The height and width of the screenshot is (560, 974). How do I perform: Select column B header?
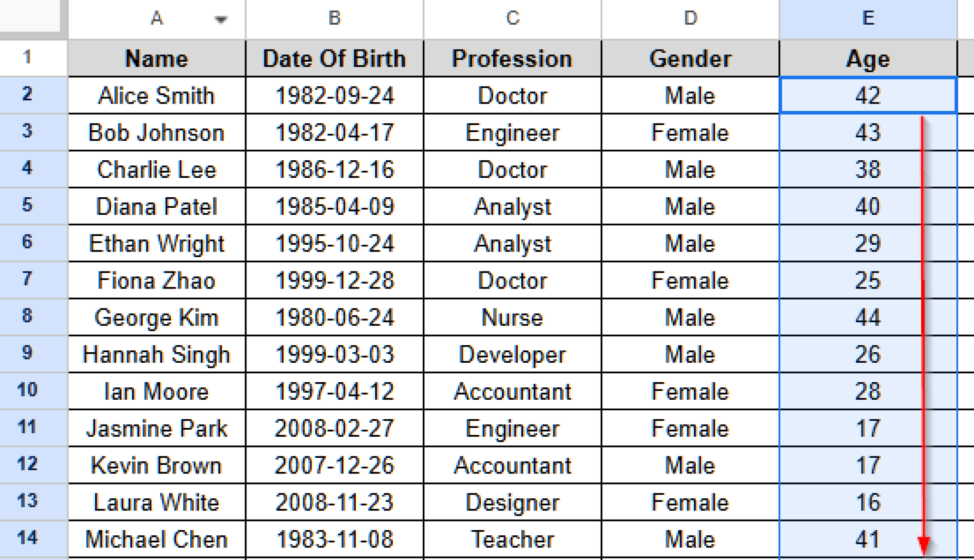tap(334, 19)
